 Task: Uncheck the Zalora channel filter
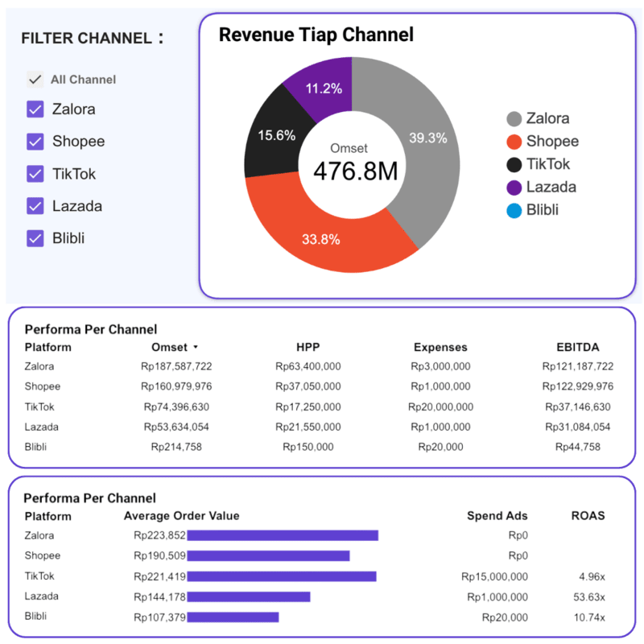pos(35,109)
